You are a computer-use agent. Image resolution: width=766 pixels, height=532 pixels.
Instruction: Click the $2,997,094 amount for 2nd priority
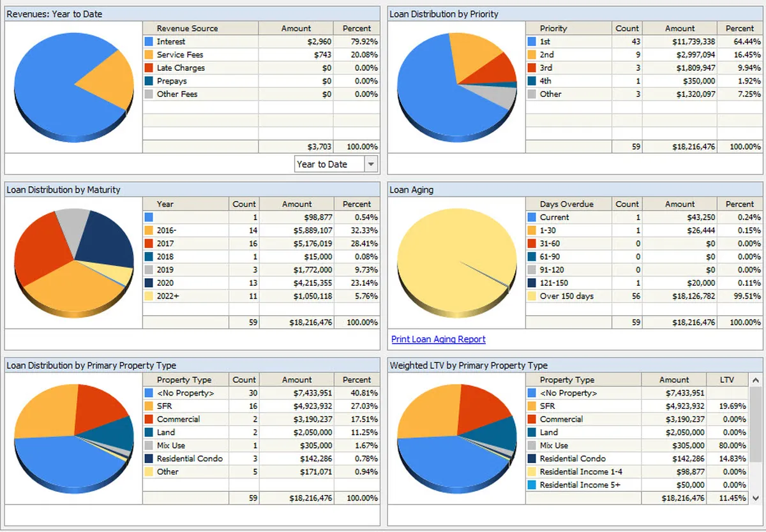coord(679,55)
